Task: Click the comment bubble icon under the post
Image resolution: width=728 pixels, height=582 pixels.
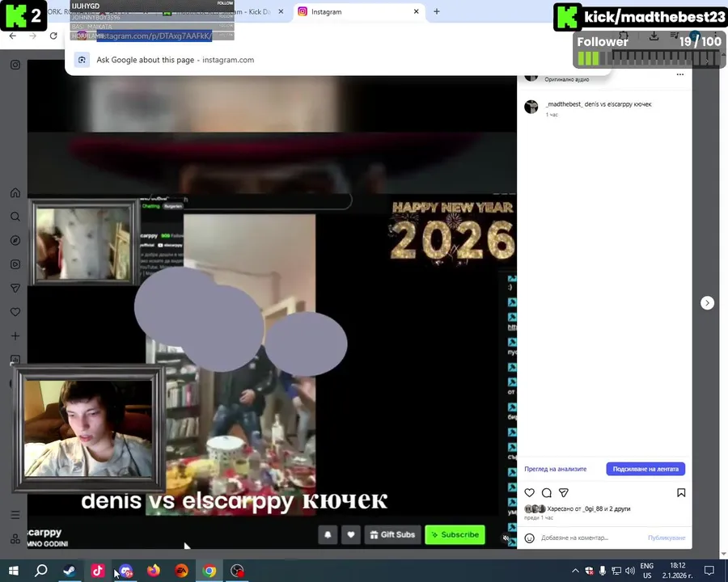Action: coord(547,493)
